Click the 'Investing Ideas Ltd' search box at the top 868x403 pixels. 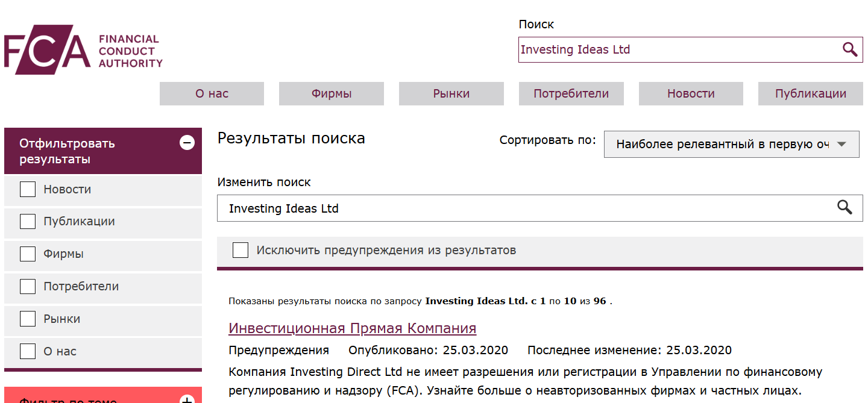click(663, 49)
